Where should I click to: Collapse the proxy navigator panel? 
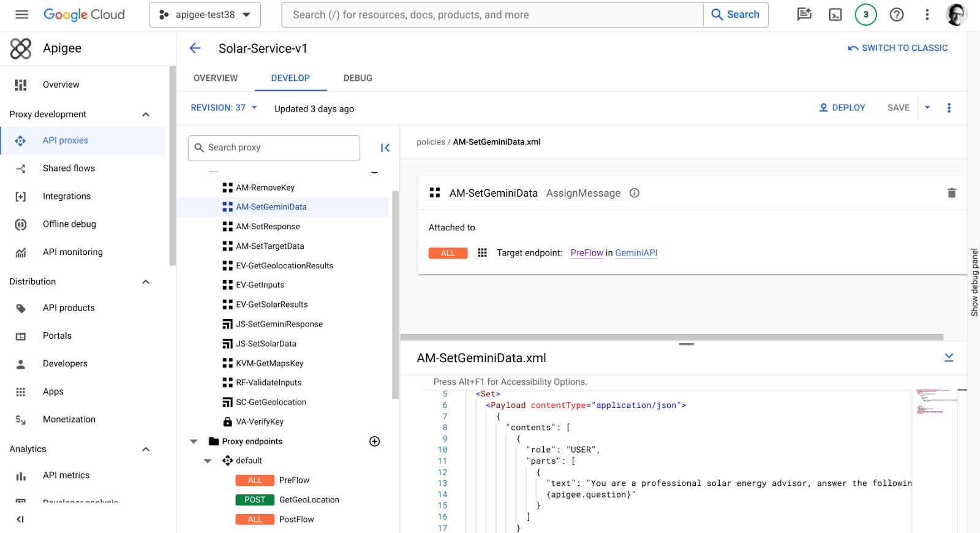point(385,148)
